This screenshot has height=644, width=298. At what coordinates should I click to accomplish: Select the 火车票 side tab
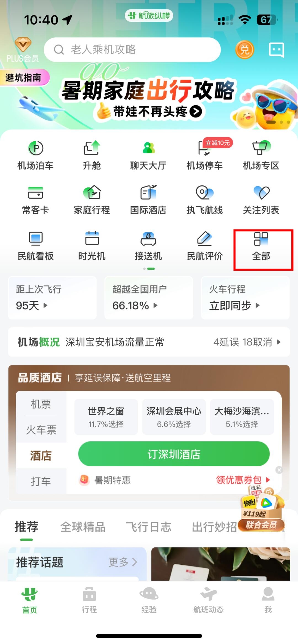click(x=41, y=430)
